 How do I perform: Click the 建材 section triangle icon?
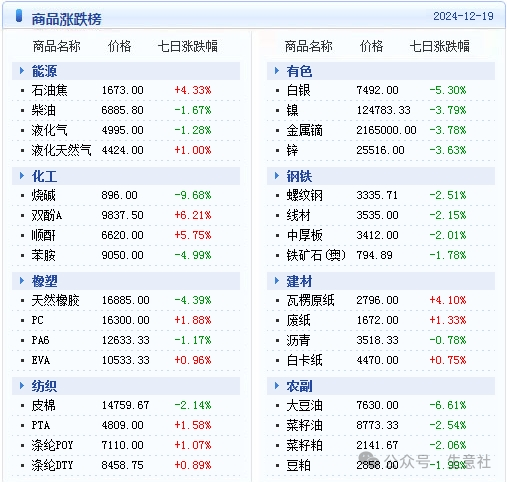[x=277, y=281]
